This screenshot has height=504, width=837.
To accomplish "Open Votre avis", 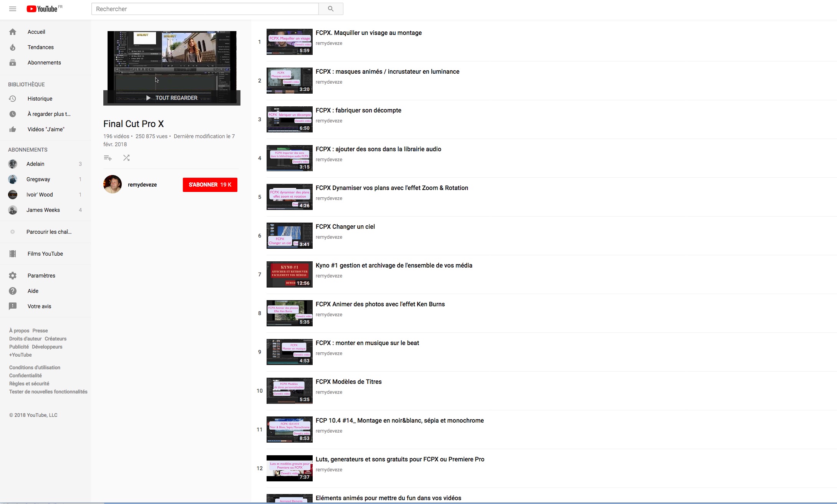I will (40, 306).
